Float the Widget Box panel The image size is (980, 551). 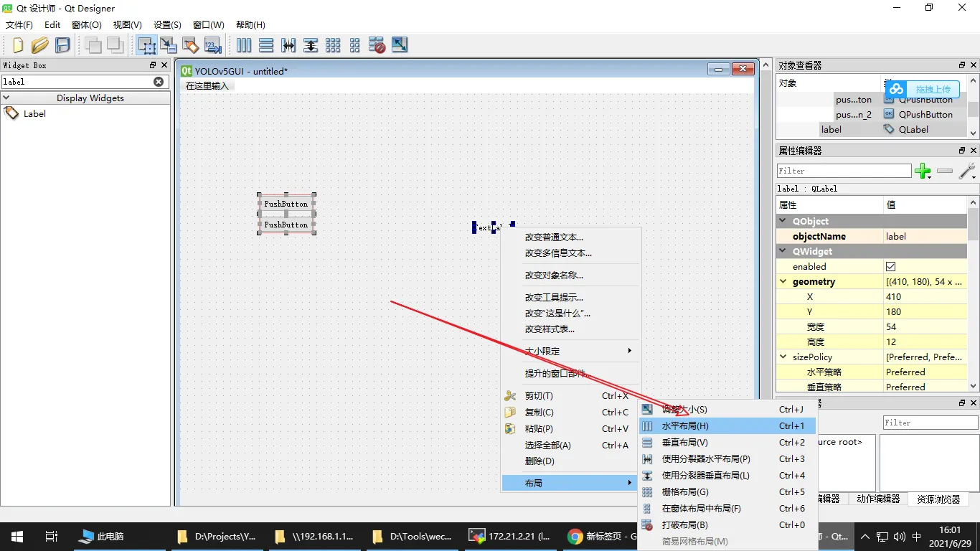tap(153, 65)
